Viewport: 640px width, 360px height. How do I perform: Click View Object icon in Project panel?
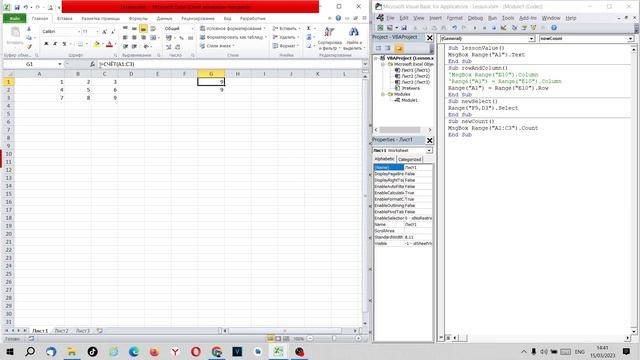point(388,48)
